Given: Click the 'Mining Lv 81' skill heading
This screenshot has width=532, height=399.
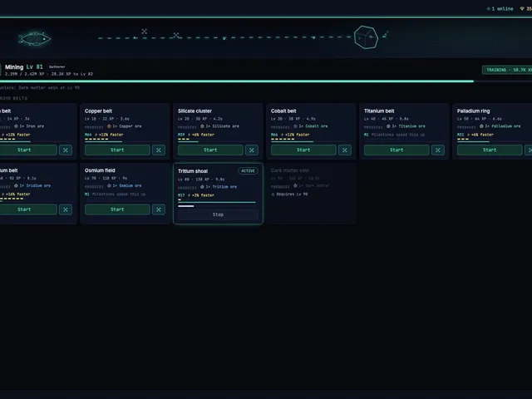Looking at the screenshot, I should [24, 66].
